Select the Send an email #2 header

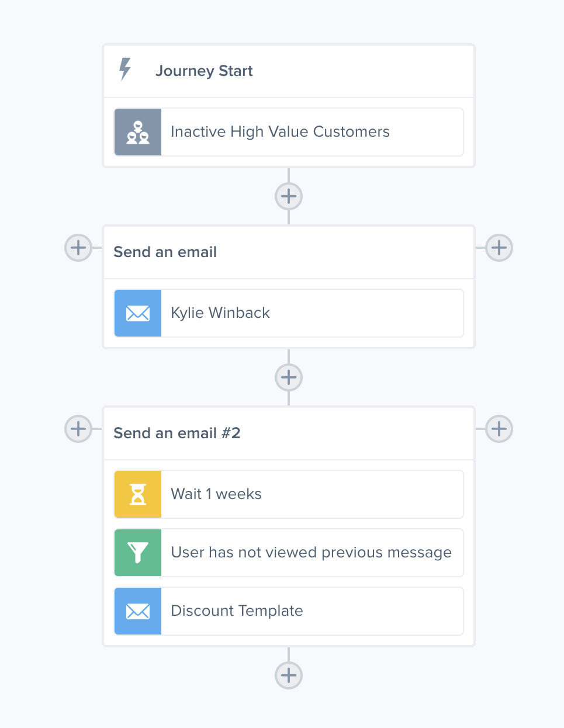pos(289,434)
